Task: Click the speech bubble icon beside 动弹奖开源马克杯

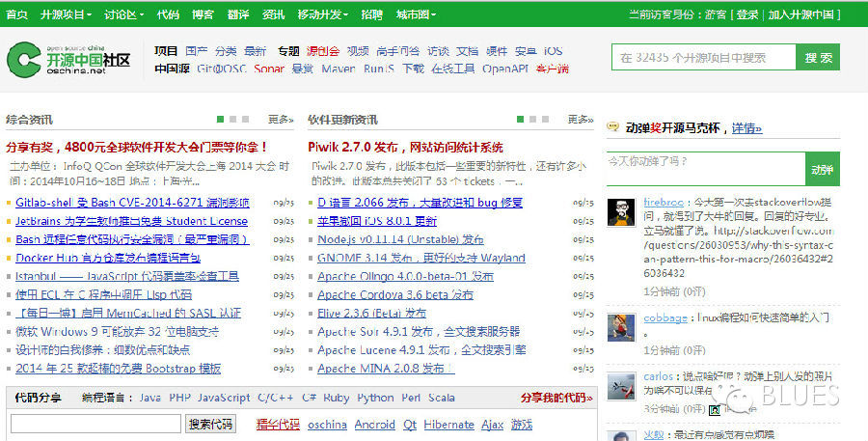Action: [612, 126]
